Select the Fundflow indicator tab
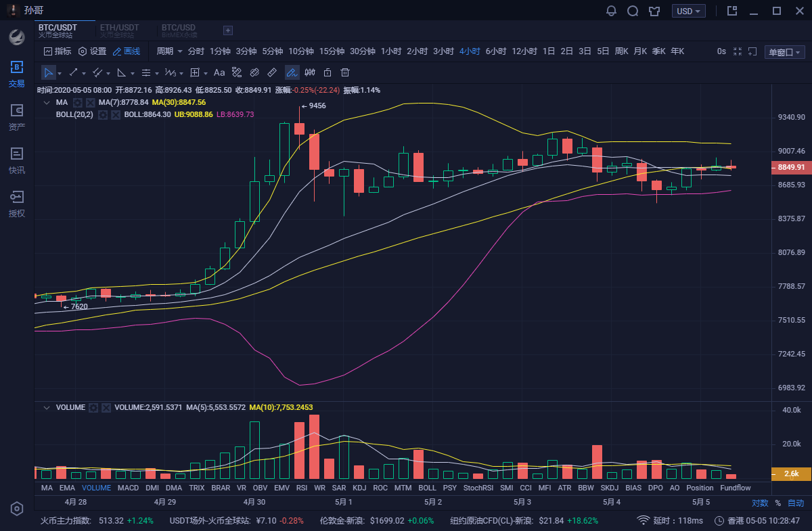Image resolution: width=812 pixels, height=531 pixels. coord(736,488)
